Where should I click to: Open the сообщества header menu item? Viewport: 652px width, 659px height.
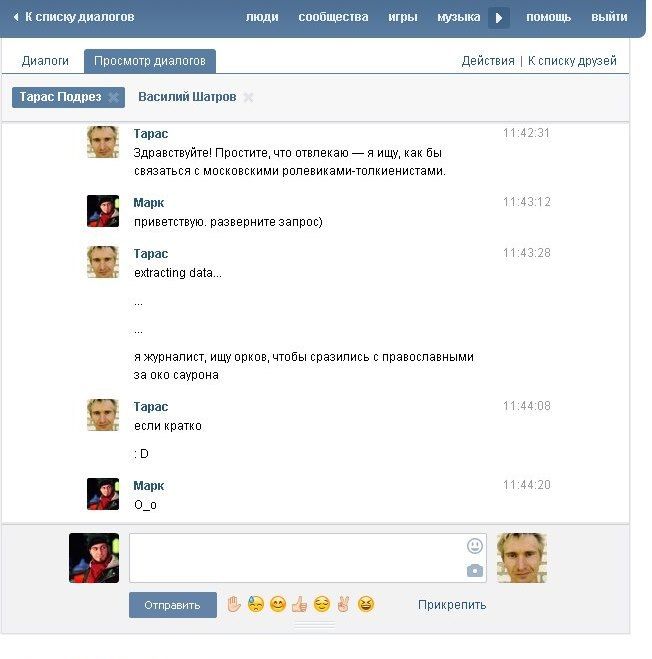(x=333, y=17)
